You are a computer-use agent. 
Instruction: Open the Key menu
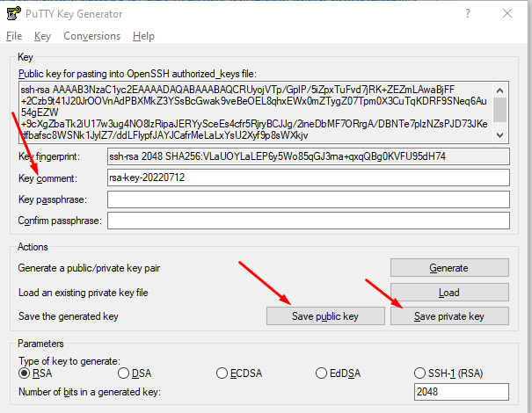click(x=42, y=36)
